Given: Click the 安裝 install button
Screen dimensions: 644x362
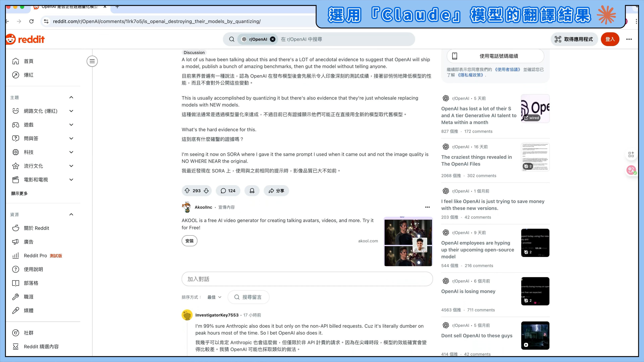Looking at the screenshot, I should pos(190,241).
